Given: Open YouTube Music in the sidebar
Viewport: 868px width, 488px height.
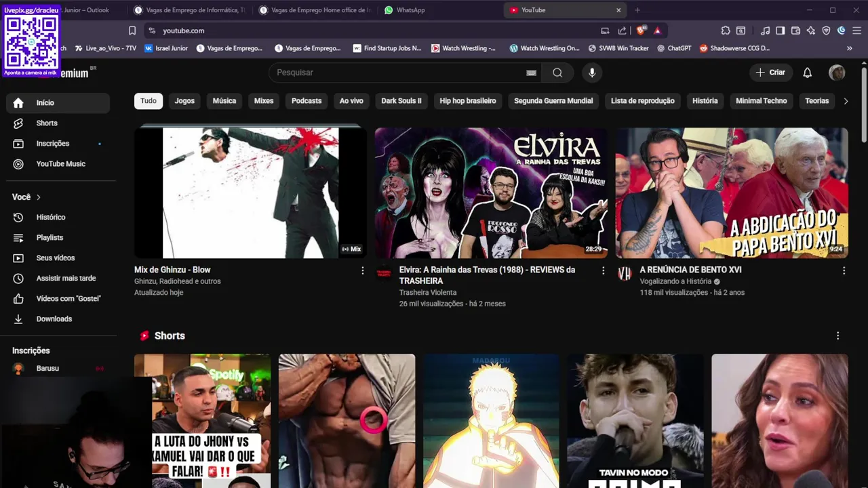Looking at the screenshot, I should tap(58, 164).
